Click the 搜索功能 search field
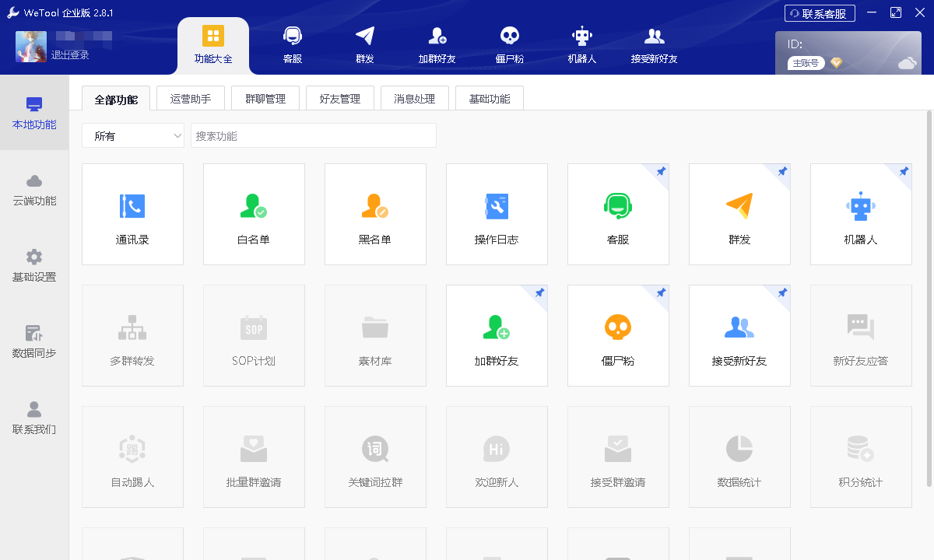 tap(313, 135)
